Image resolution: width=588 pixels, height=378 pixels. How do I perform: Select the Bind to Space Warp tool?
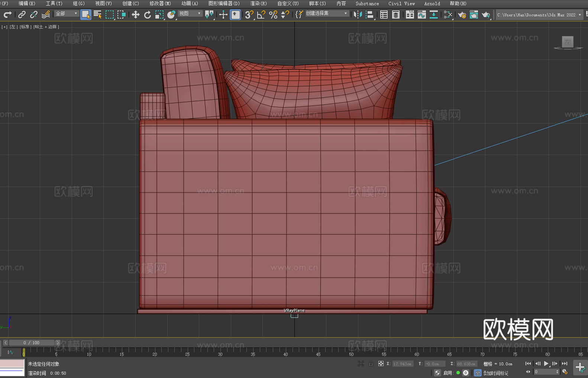click(46, 14)
